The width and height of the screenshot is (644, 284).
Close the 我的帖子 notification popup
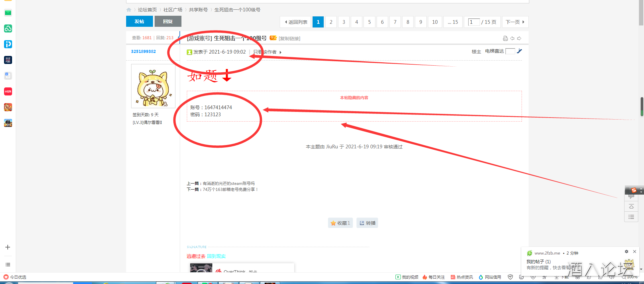pos(635,252)
